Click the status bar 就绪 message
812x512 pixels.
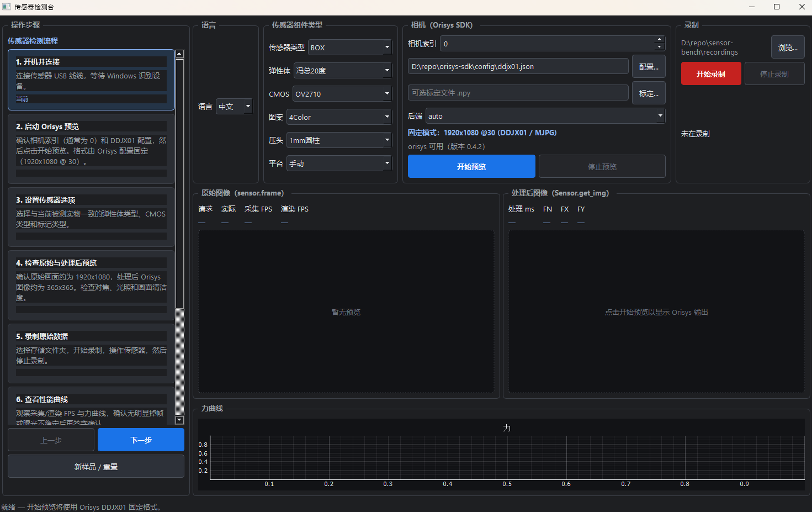click(x=82, y=506)
